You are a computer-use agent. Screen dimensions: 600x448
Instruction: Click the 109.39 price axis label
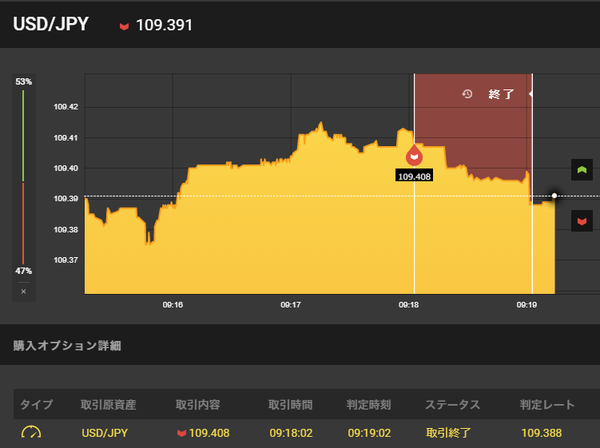tap(66, 199)
